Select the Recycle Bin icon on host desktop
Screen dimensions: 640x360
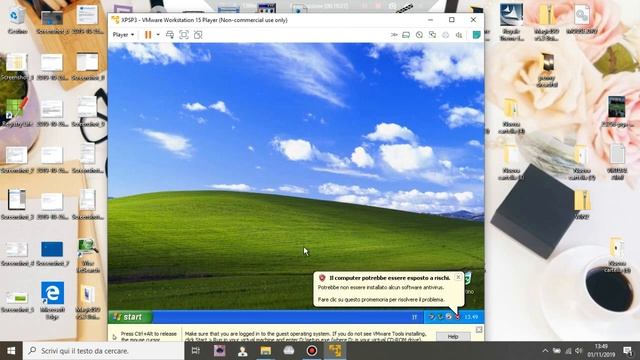click(17, 20)
